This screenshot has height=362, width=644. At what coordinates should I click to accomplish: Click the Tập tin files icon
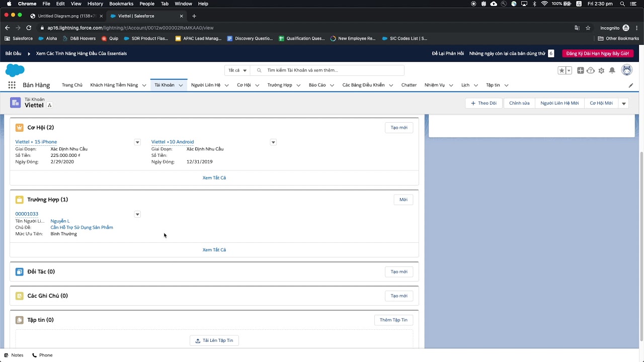pos(19,320)
